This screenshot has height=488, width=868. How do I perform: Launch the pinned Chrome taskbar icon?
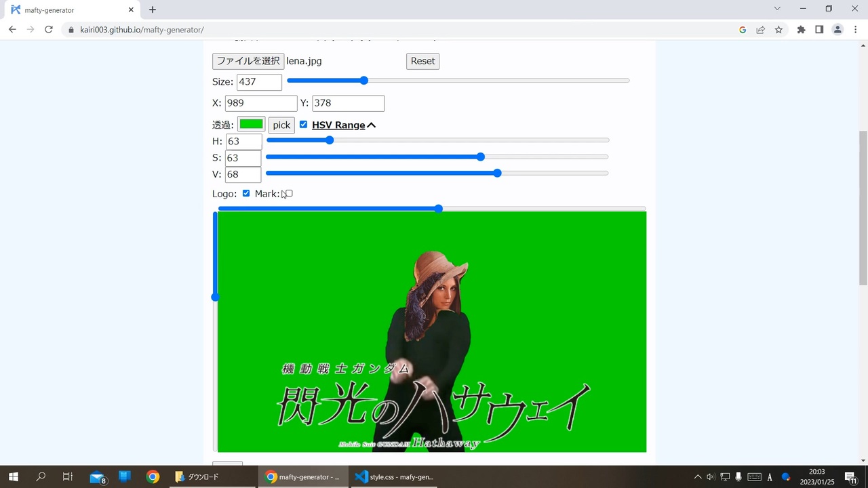tap(153, 476)
